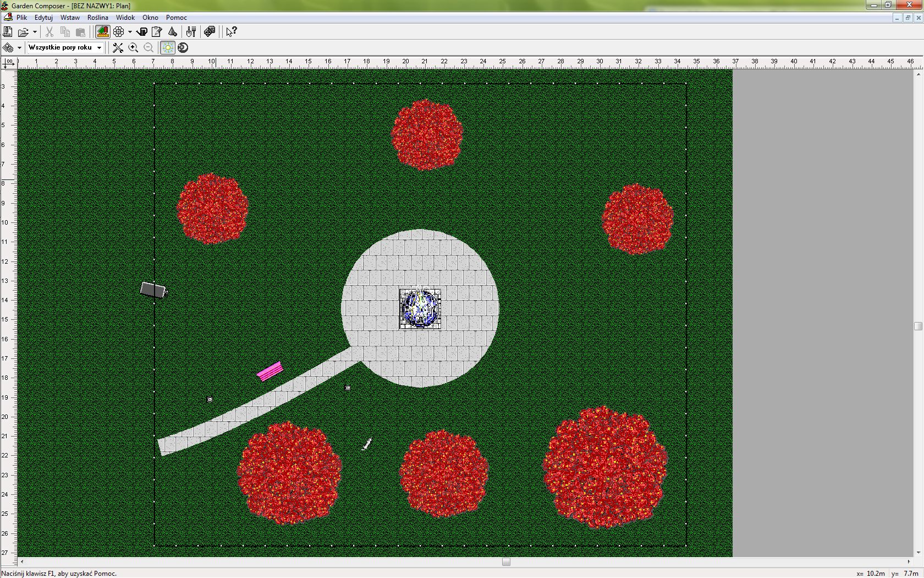Select the small white tool object
The height and width of the screenshot is (578, 924).
(x=367, y=444)
